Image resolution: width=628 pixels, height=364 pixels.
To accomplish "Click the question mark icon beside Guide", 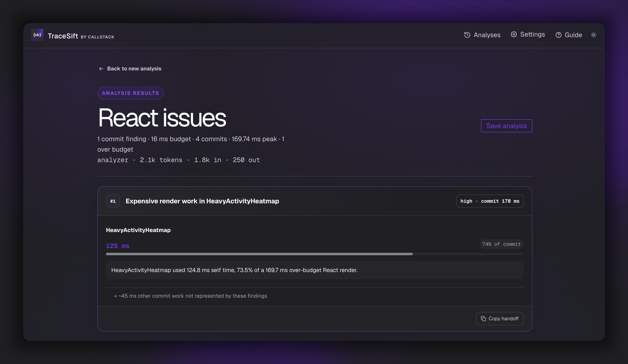I will 558,35.
